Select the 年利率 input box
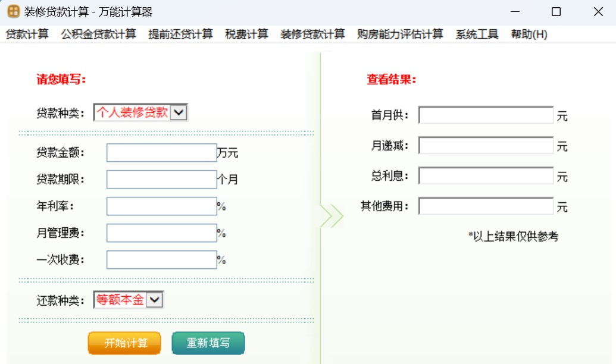 pos(161,206)
